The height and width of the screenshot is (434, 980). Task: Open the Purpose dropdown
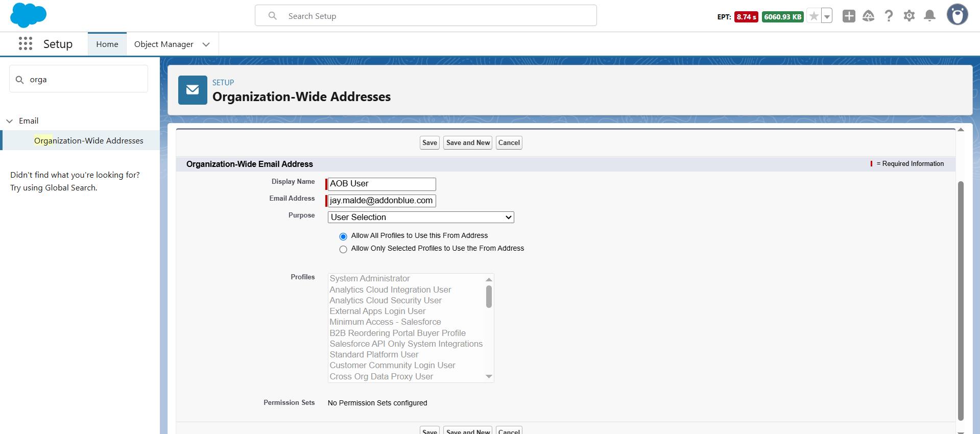[x=421, y=217]
